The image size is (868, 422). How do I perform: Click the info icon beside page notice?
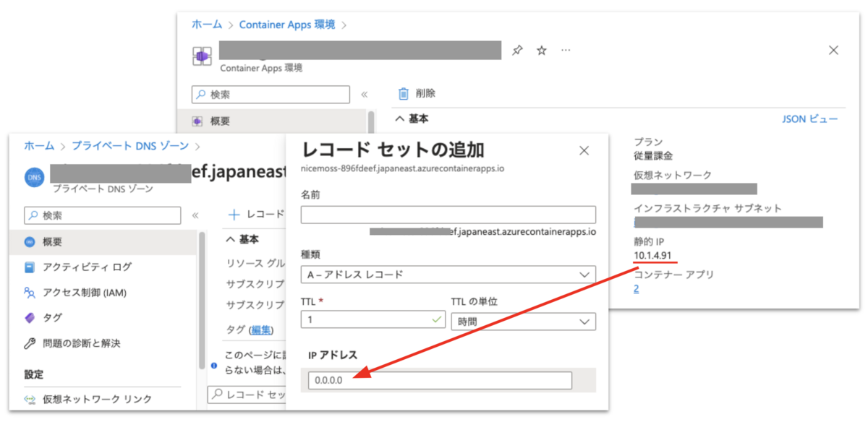coord(213,366)
